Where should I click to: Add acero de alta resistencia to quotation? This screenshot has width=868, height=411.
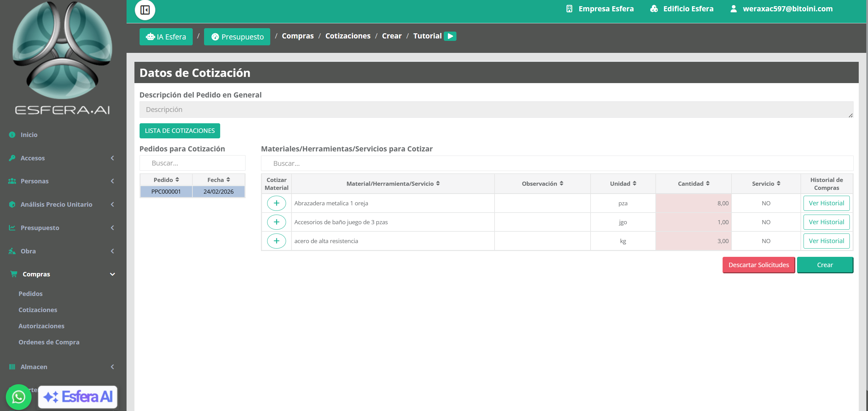point(276,241)
